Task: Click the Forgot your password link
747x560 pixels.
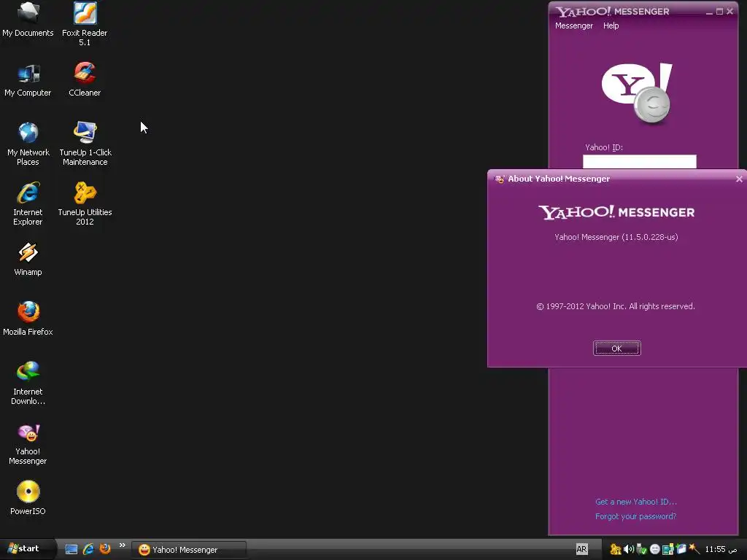Action: 635,517
